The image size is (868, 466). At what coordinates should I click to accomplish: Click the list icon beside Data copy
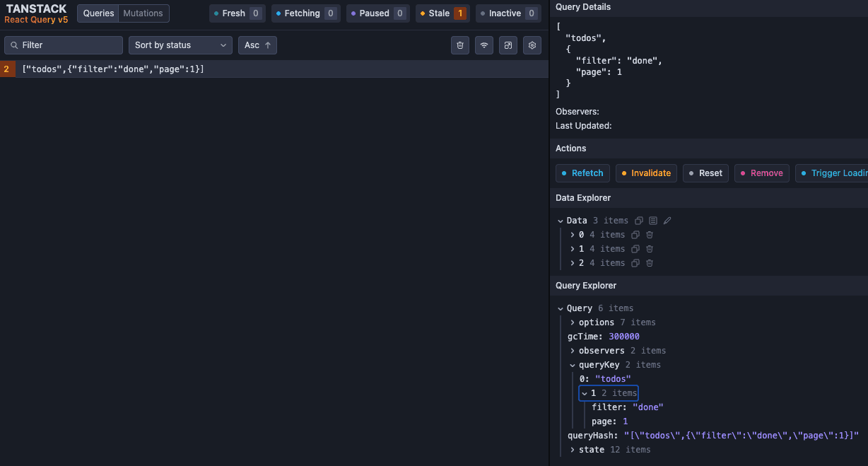point(653,221)
